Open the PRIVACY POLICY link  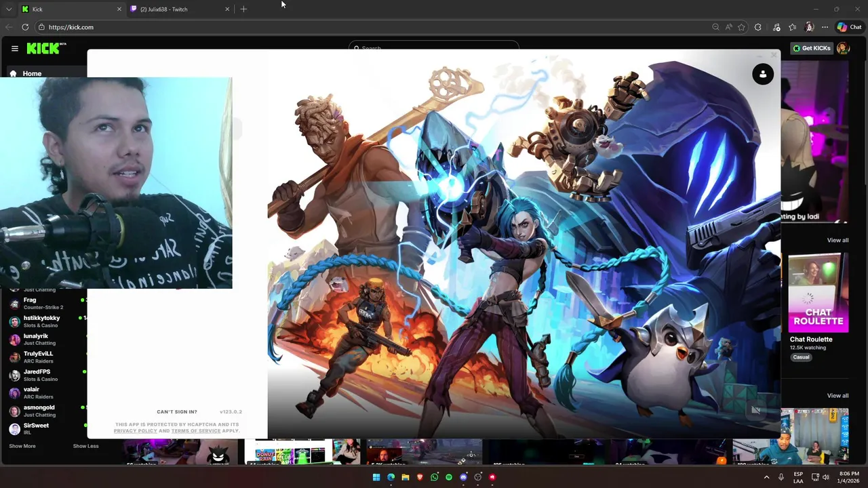click(136, 431)
